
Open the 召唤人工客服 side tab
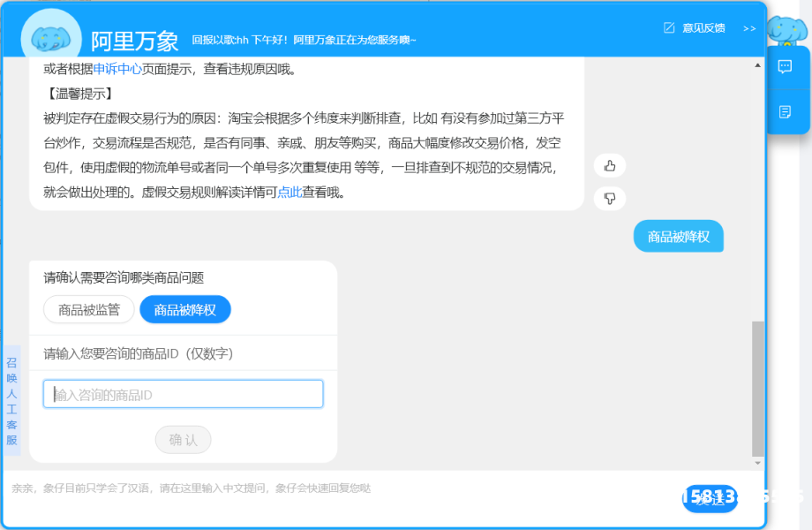12,400
